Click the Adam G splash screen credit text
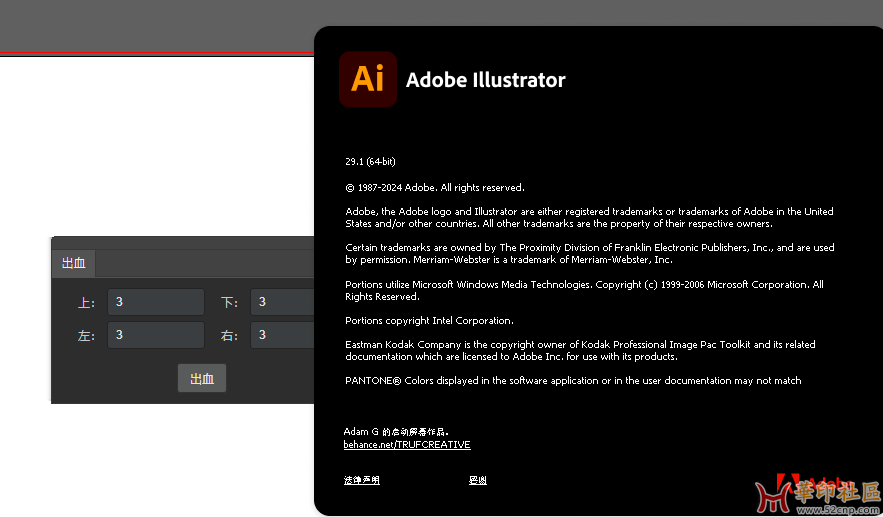Image resolution: width=883 pixels, height=517 pixels. click(396, 432)
